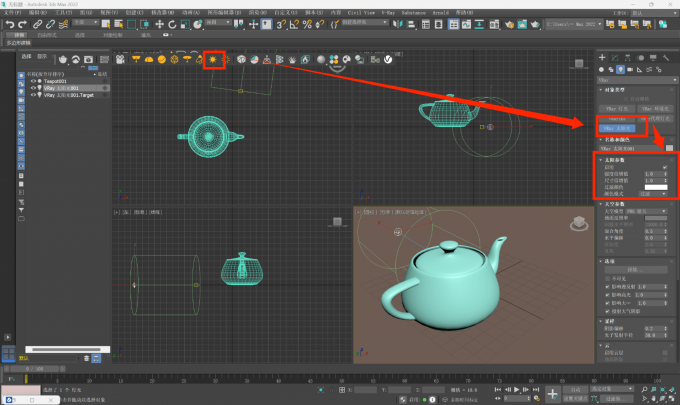Toggle the enable clouds checkbox
The image size is (680, 405).
tap(665, 353)
